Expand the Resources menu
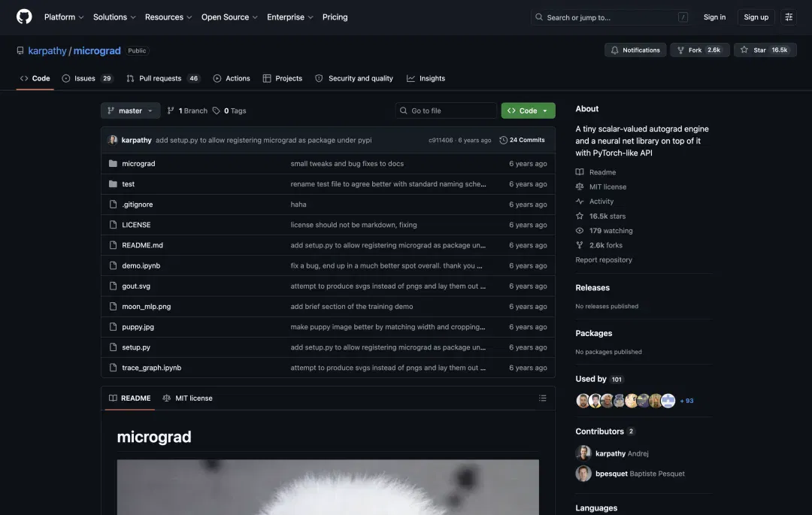 click(168, 17)
